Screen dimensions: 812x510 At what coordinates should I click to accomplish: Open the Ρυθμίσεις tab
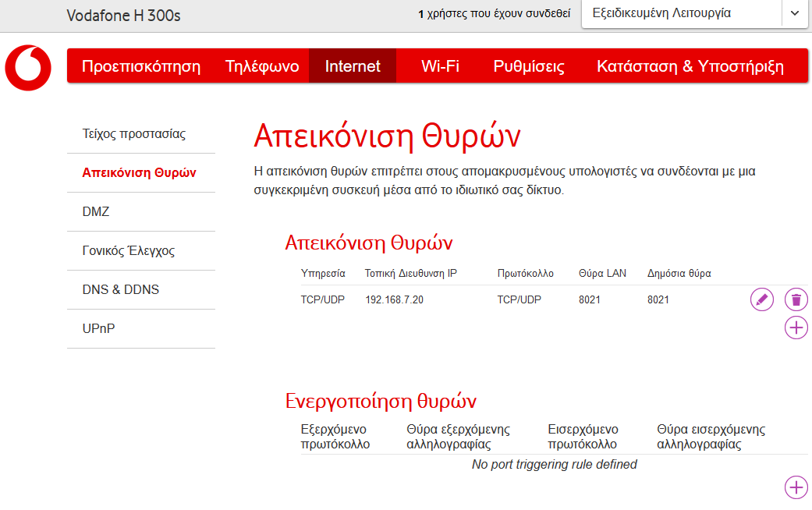pyautogui.click(x=529, y=66)
